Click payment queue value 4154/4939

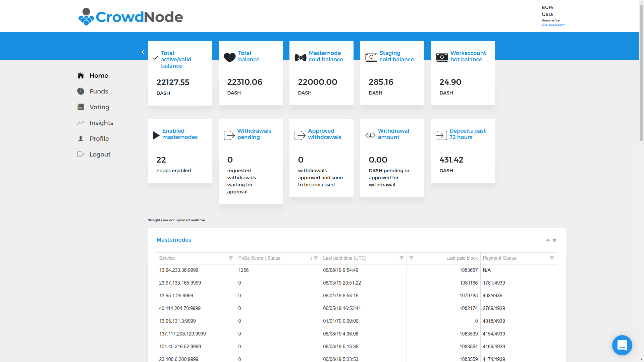[x=494, y=334]
